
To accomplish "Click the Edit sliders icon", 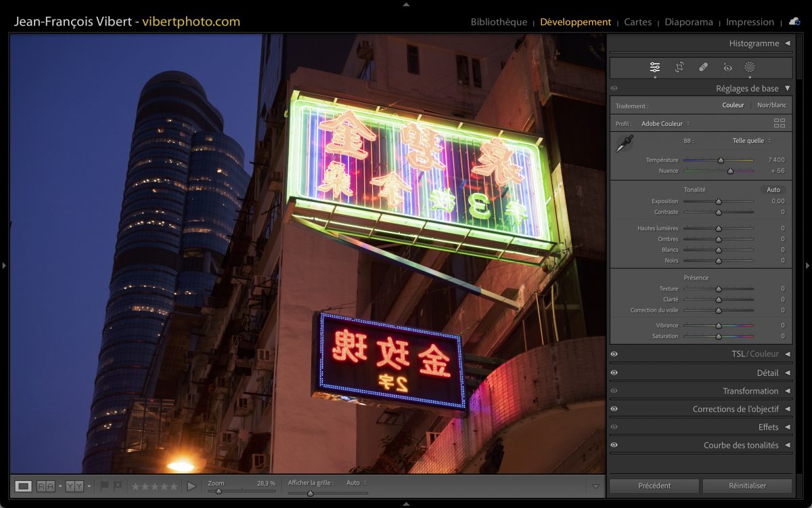I will [655, 67].
